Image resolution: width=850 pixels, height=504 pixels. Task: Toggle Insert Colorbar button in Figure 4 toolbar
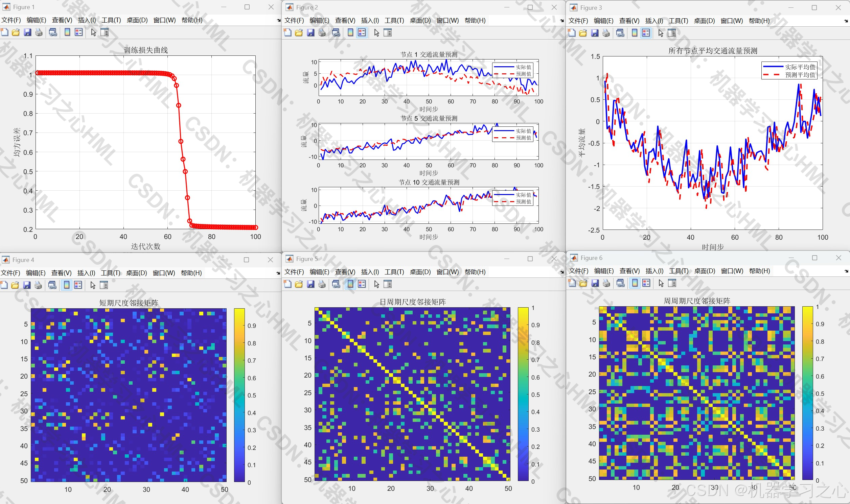click(x=67, y=285)
